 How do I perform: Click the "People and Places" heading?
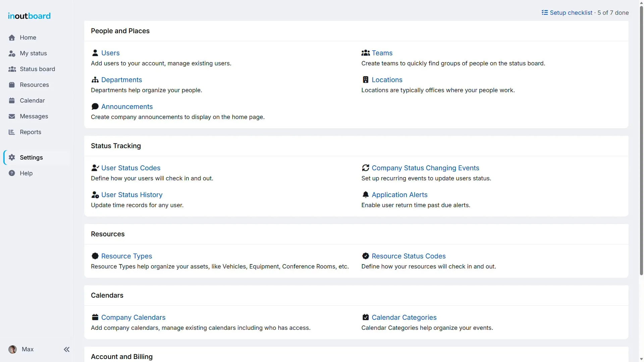120,31
